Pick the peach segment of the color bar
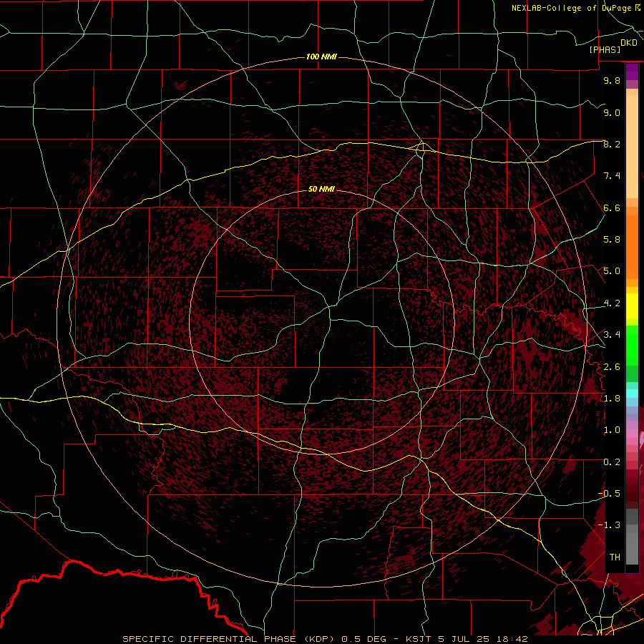This screenshot has width=644, height=644. [x=632, y=147]
